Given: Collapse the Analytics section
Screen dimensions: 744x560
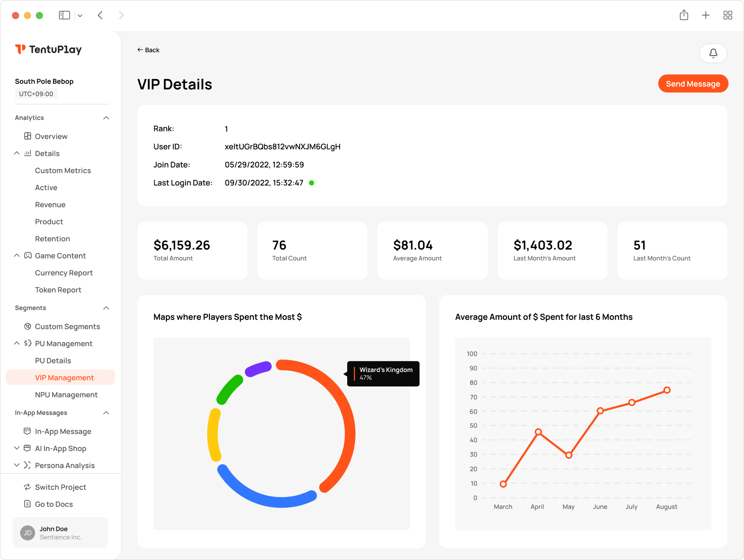Looking at the screenshot, I should point(106,118).
